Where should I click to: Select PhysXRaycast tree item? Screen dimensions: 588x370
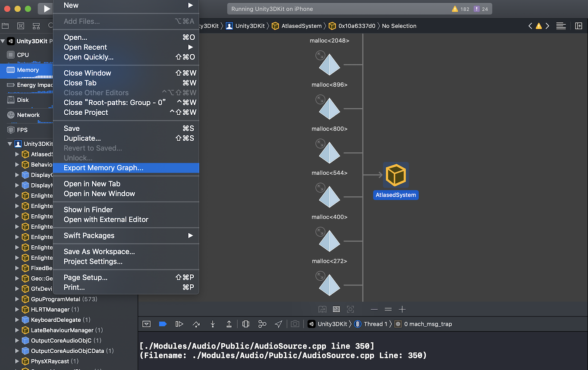pos(50,361)
